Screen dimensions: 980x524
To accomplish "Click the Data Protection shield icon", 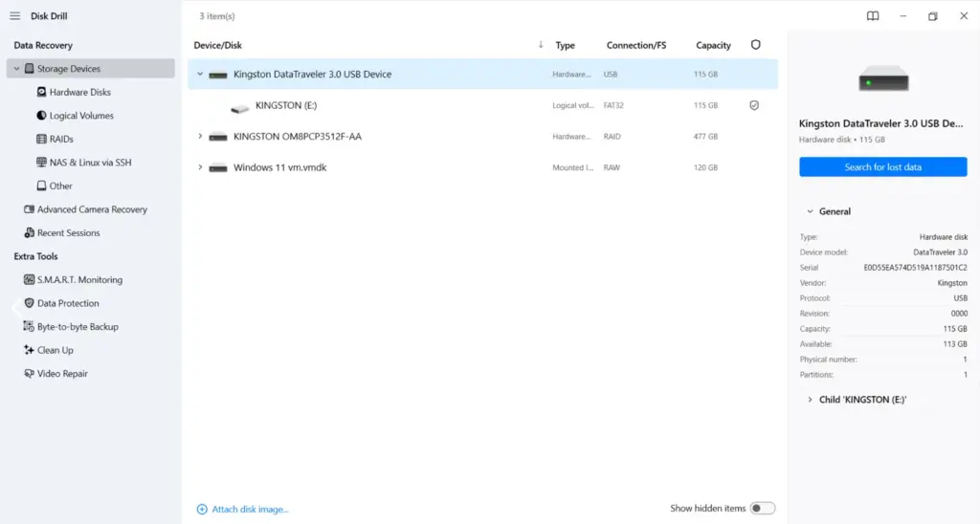I will pyautogui.click(x=29, y=303).
